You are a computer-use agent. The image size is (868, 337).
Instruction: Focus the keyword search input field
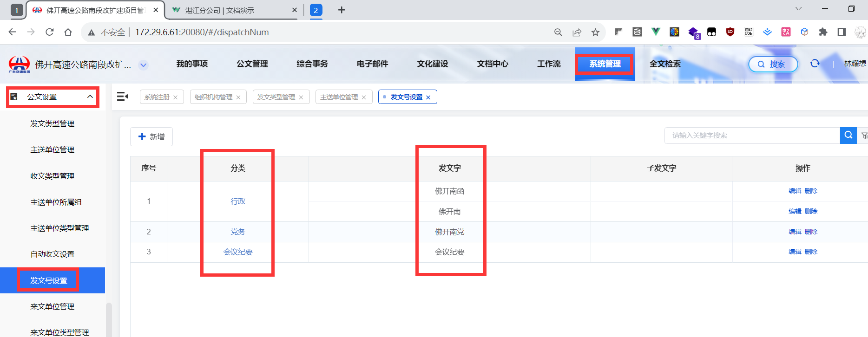pos(752,135)
